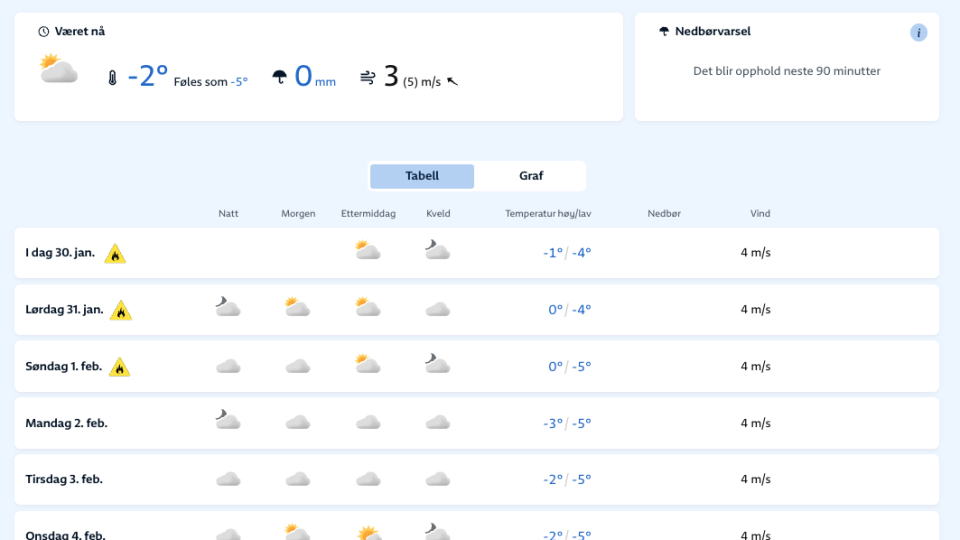Click the clock icon beside Været nå

pyautogui.click(x=44, y=32)
